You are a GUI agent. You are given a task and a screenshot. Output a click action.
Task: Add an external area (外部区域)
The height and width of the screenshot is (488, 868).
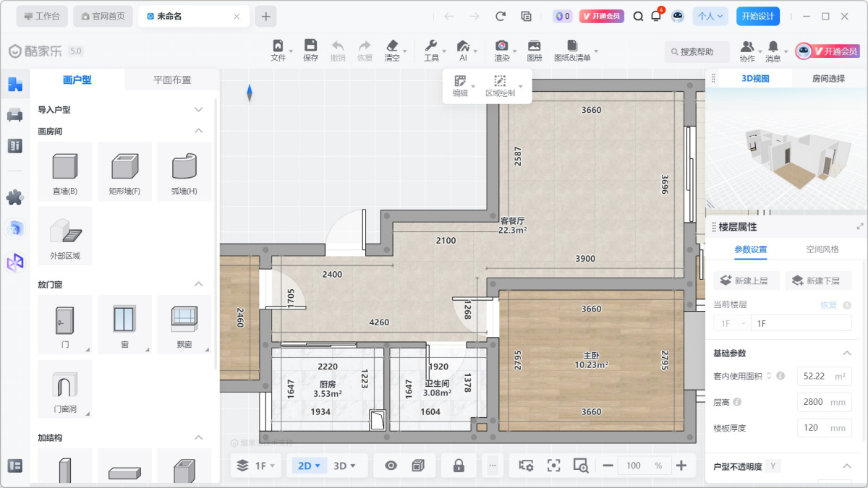[x=64, y=236]
